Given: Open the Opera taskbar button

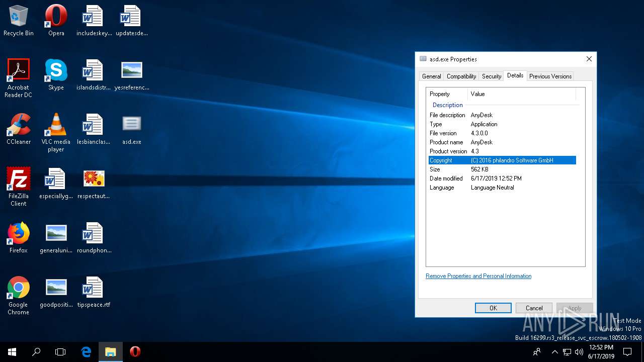Looking at the screenshot, I should (135, 352).
